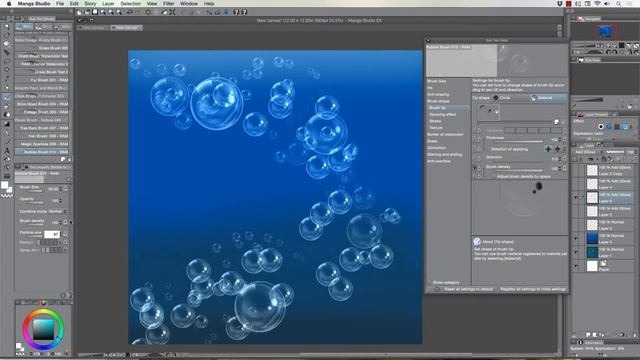Image resolution: width=640 pixels, height=360 pixels.
Task: Click the add brush tip material icon
Action: [557, 122]
